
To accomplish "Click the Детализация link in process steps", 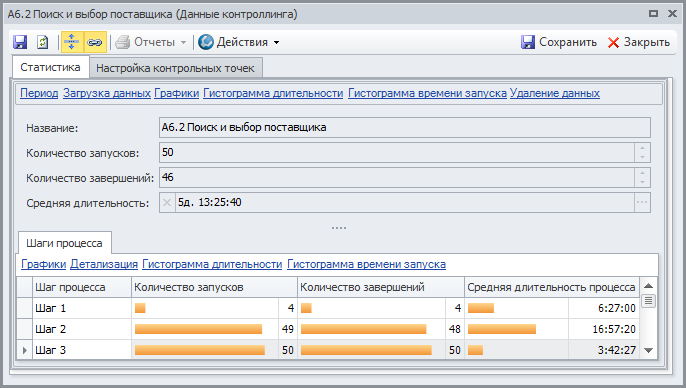I will tap(104, 264).
